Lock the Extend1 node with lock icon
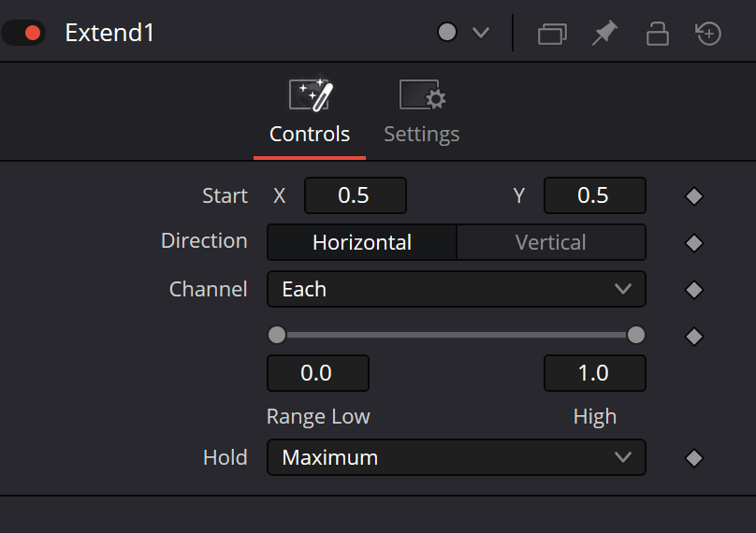 [657, 34]
